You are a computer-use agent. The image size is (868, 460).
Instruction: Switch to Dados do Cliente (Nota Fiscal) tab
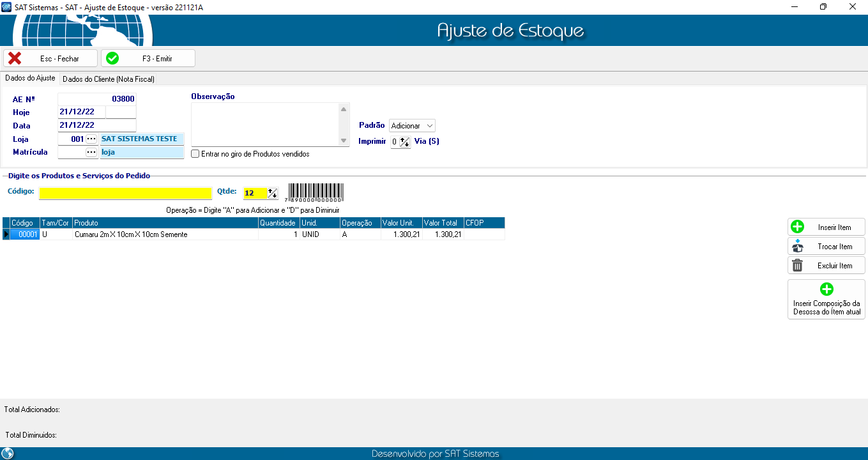109,79
